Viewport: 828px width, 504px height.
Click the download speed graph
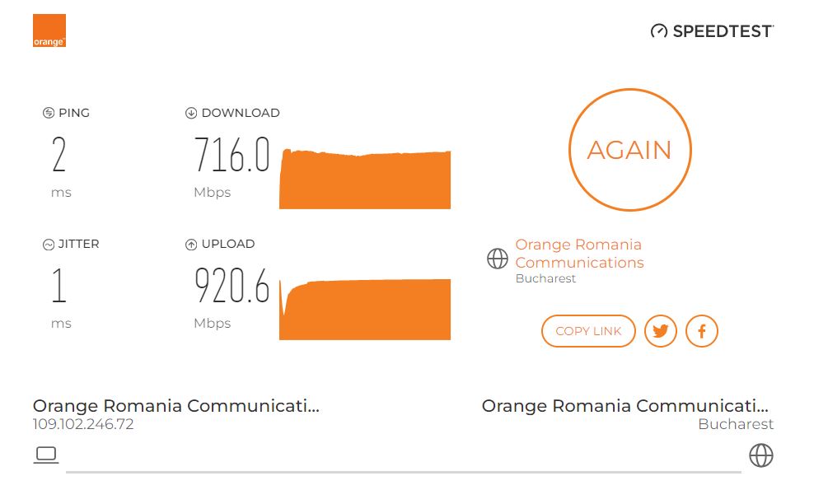(365, 180)
